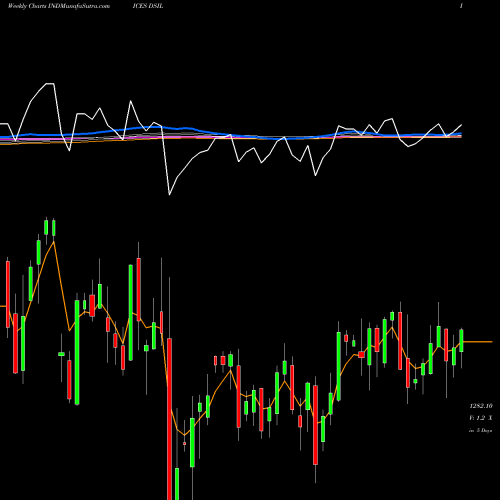Click the last green candlestick on the right
This screenshot has height=500, width=500.
click(x=461, y=341)
